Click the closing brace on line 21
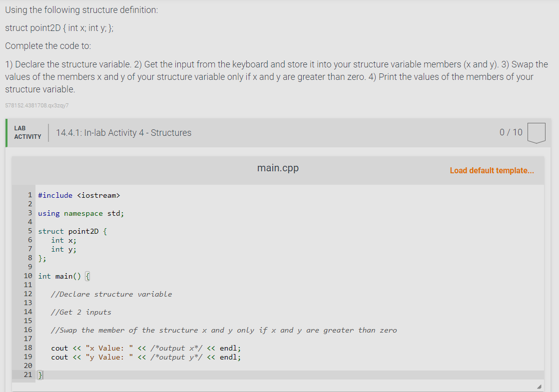Viewport: 559px width, 392px height. coord(40,375)
